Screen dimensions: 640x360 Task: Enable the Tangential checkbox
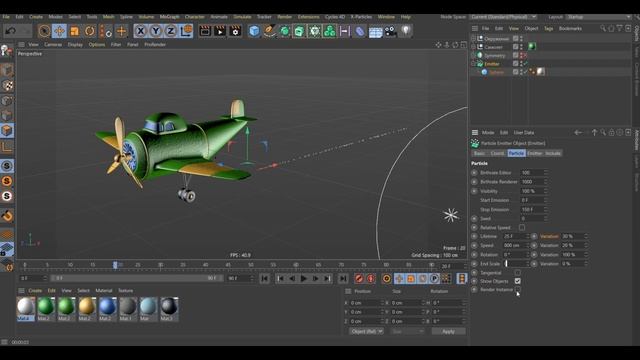click(518, 273)
